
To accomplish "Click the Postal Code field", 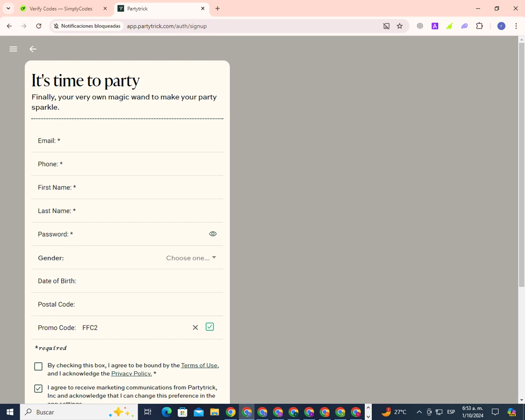I will (x=127, y=304).
